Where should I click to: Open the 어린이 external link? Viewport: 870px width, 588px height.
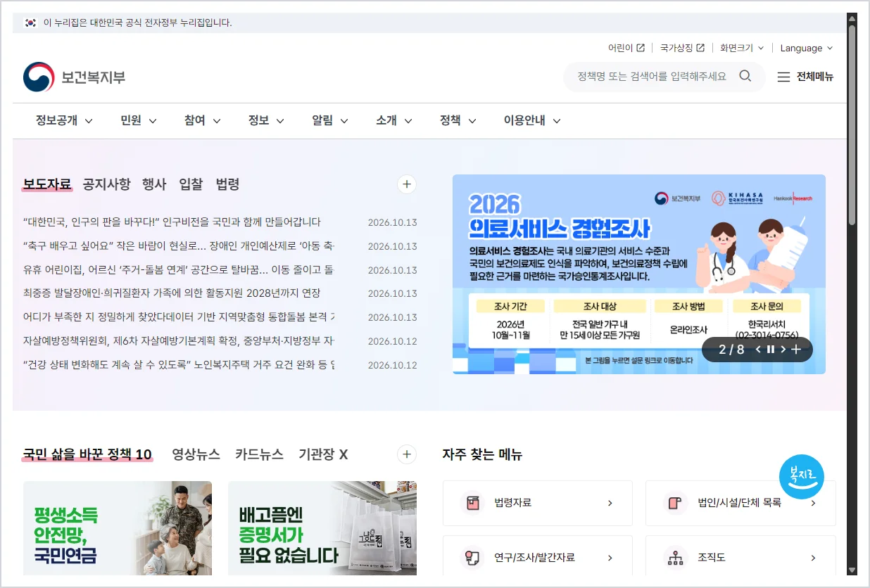(x=626, y=48)
